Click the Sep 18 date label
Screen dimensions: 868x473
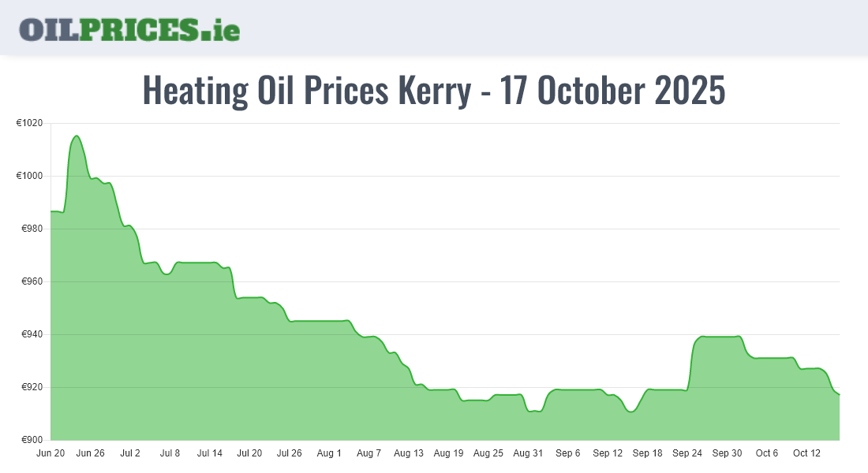tap(647, 453)
